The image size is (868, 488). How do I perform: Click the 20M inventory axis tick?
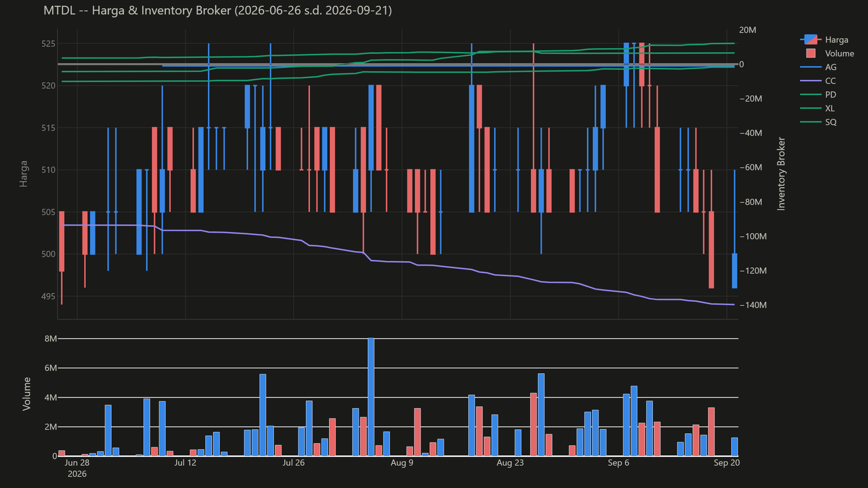coord(748,30)
